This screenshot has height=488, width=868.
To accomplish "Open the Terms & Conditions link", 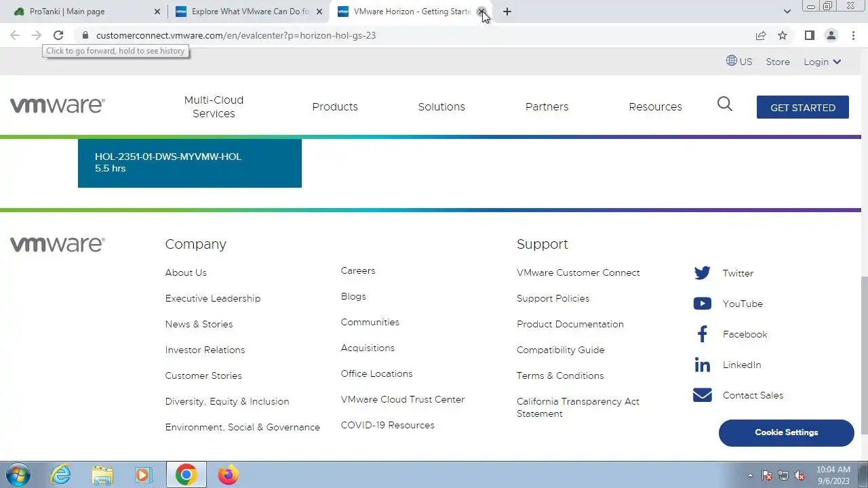I will (560, 375).
